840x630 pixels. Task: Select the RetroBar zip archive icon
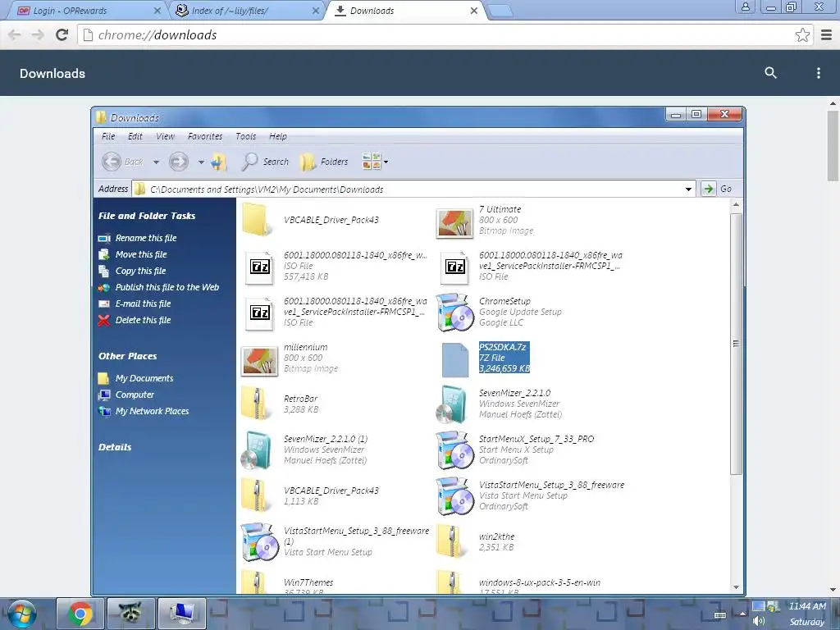258,403
